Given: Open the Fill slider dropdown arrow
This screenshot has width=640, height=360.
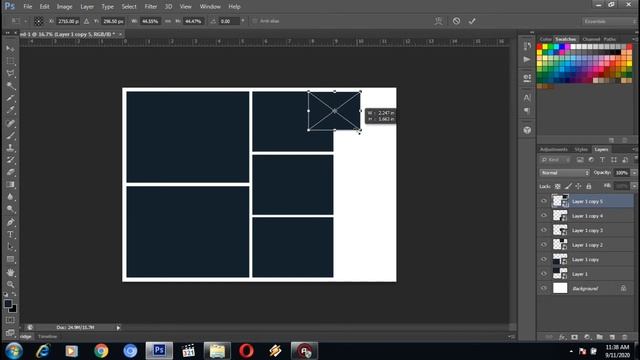Looking at the screenshot, I should click(x=634, y=186).
